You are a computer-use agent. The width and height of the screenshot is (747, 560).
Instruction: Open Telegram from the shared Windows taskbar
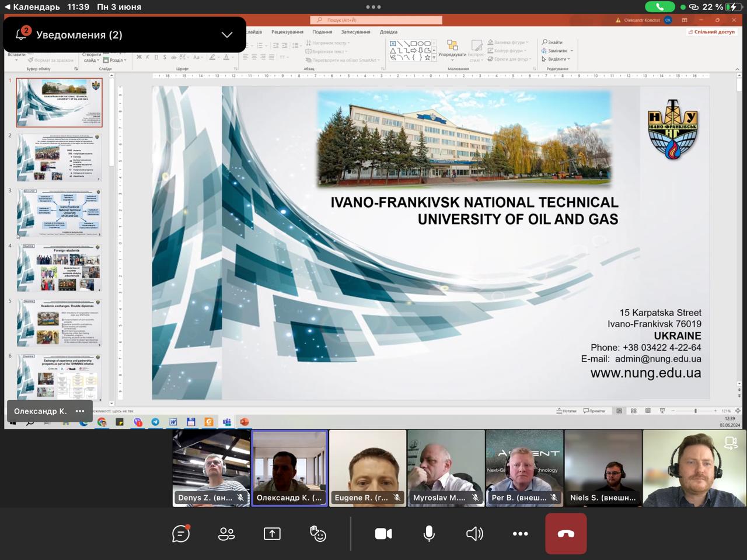click(155, 422)
